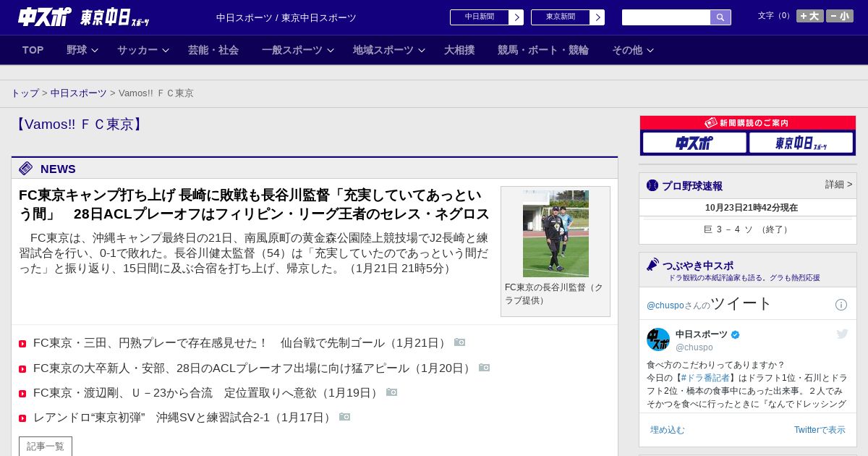The image size is (868, 456).
Task: Open the 大相撲 menu item
Action: 459,50
